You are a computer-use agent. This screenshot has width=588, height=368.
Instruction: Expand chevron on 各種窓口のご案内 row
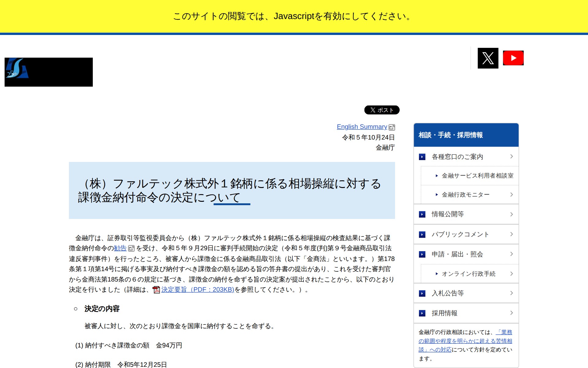511,156
